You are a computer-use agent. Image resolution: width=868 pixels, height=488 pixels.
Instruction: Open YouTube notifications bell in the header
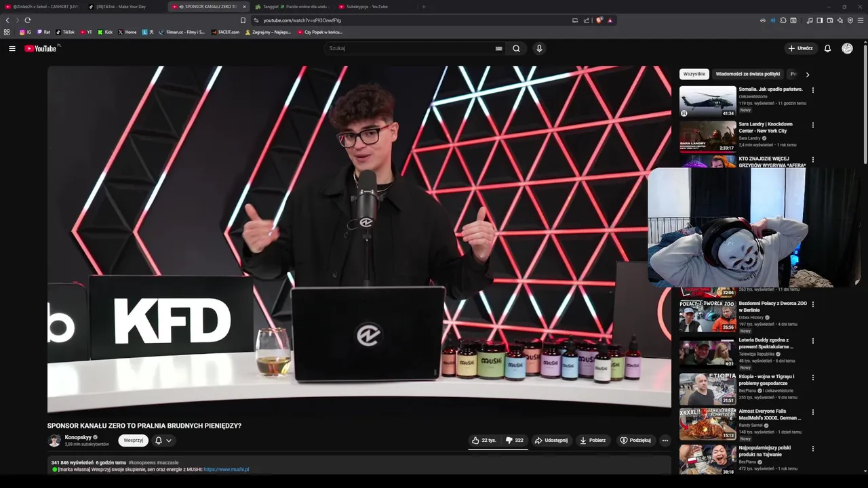pyautogui.click(x=827, y=48)
